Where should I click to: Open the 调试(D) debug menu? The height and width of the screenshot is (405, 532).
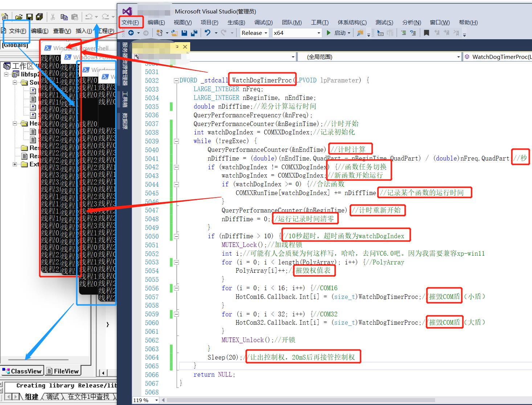point(263,23)
